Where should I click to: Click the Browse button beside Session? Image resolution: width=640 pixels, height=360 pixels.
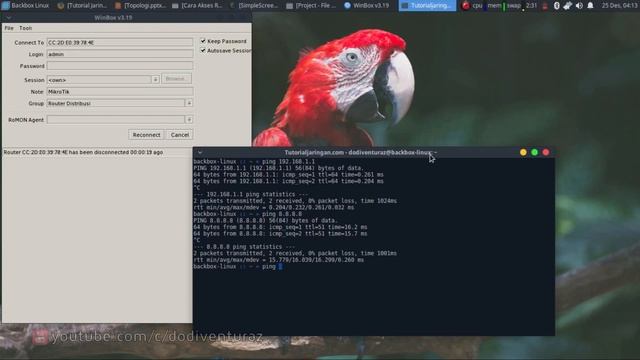coord(176,79)
